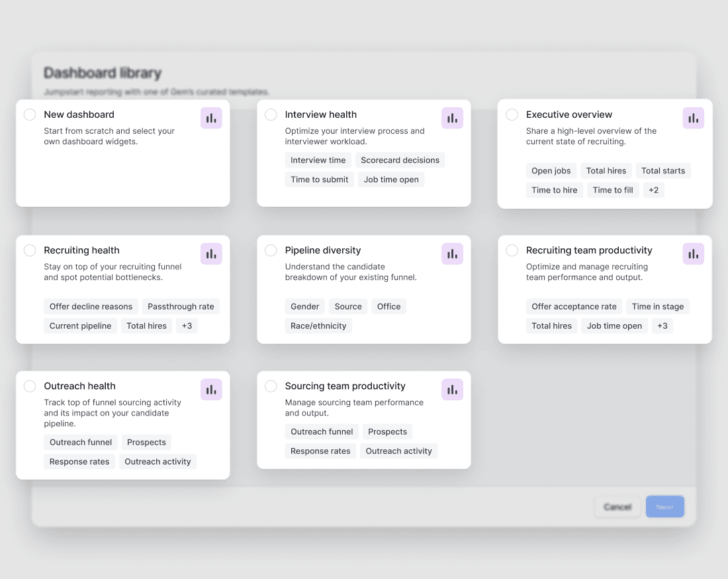Viewport: 728px width, 579px height.
Task: Click the blue confirm button
Action: tap(665, 506)
